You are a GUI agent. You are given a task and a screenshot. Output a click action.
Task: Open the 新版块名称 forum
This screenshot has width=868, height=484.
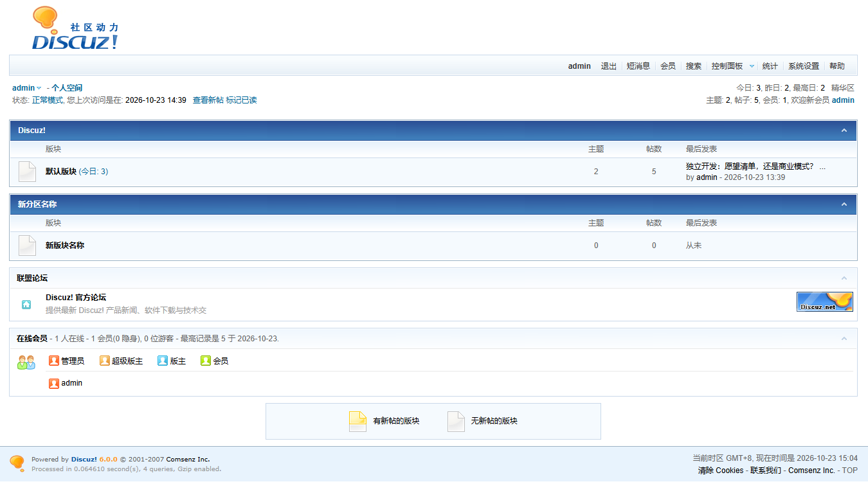coord(65,246)
